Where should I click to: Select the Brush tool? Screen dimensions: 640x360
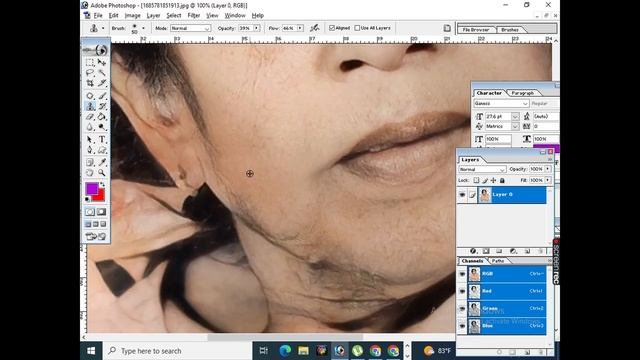102,96
